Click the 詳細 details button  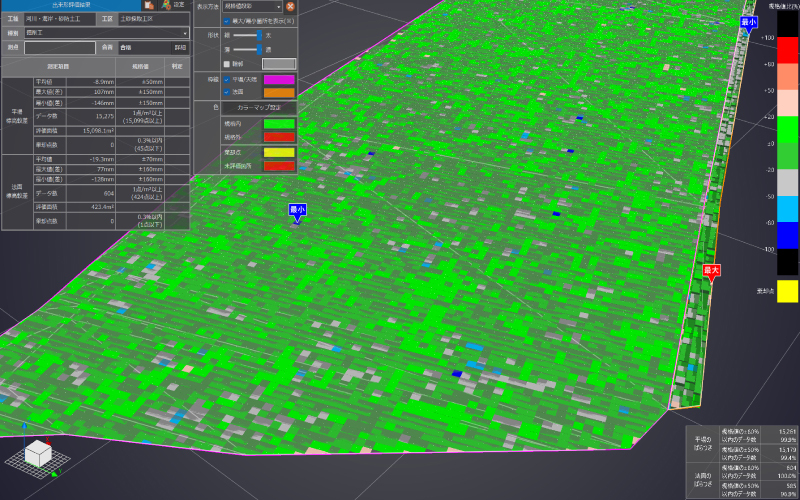(180, 47)
